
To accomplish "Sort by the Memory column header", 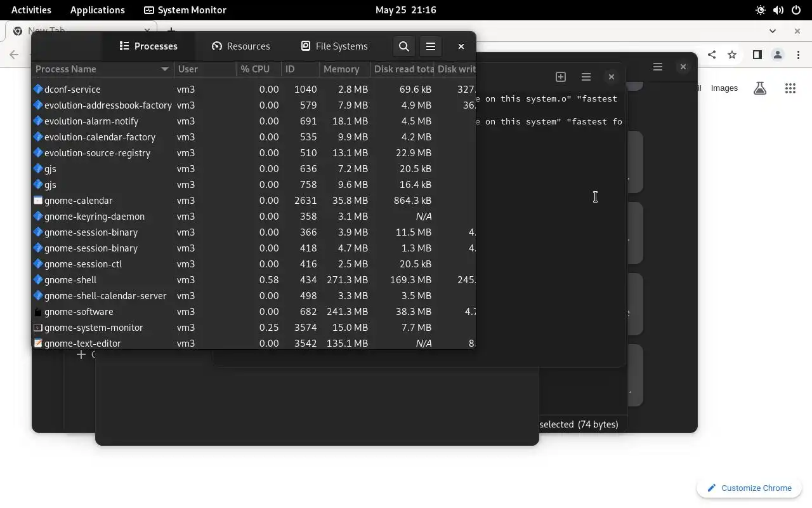I will tap(344, 69).
